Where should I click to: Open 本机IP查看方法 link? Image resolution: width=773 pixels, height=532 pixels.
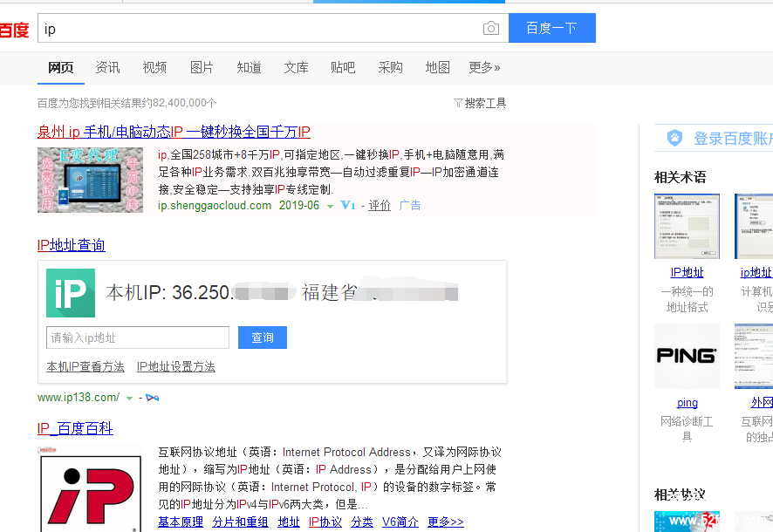click(86, 366)
